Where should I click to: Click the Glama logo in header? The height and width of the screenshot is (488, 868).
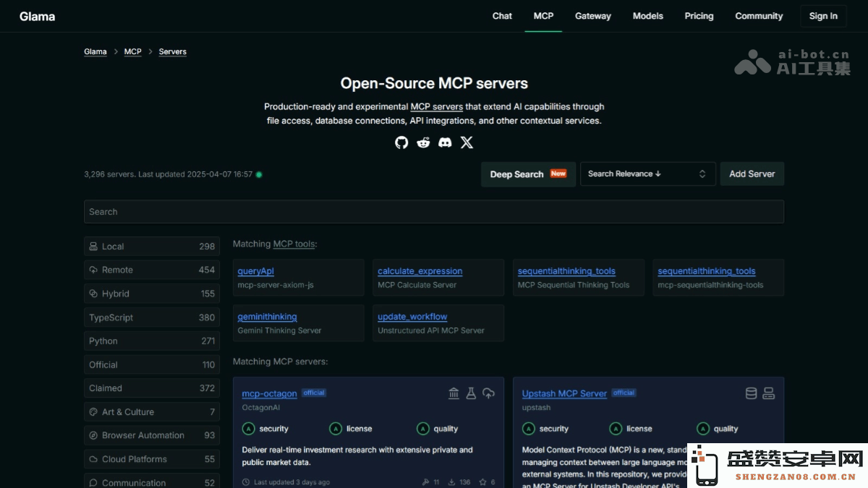[38, 16]
